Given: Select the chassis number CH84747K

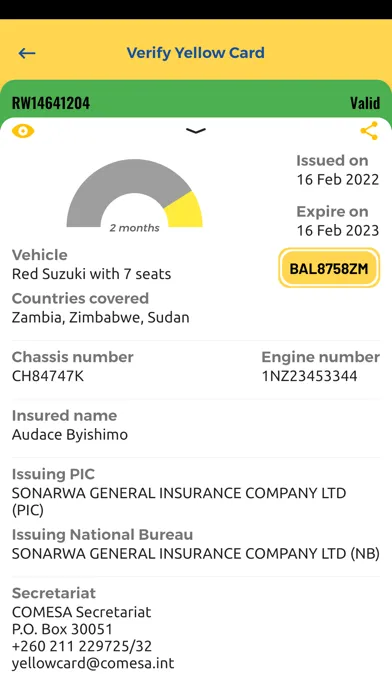Looking at the screenshot, I should [x=48, y=376].
